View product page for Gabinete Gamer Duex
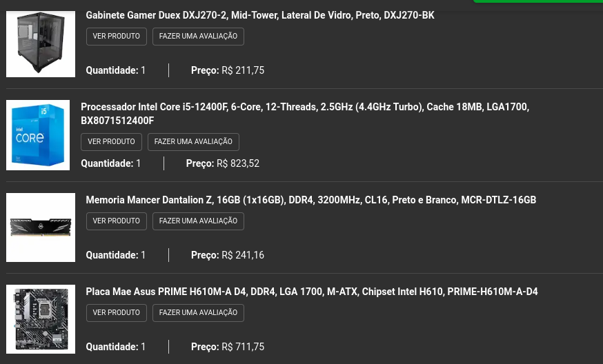The height and width of the screenshot is (364, 603). [117, 37]
